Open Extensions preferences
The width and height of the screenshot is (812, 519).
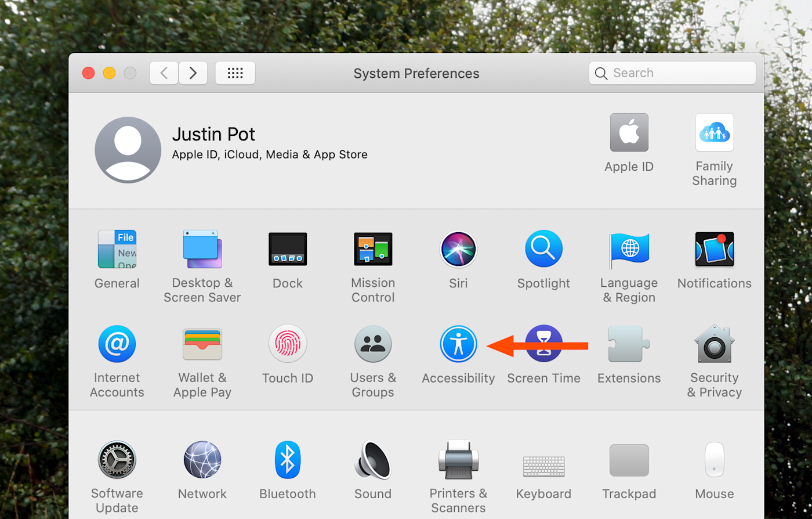[x=629, y=344]
